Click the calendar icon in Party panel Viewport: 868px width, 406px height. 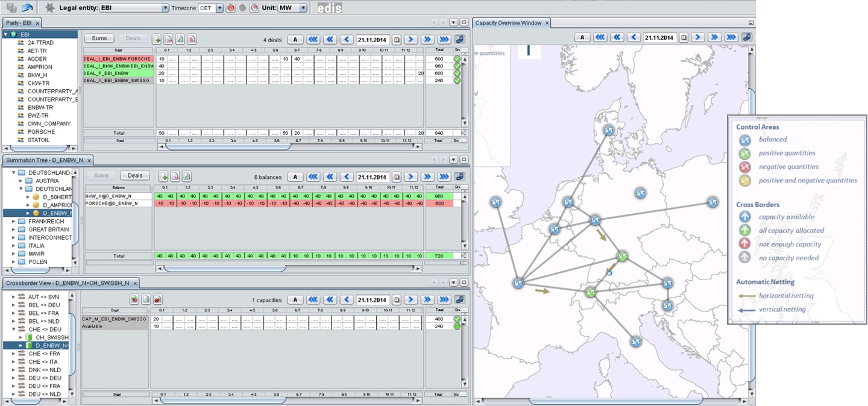(397, 40)
